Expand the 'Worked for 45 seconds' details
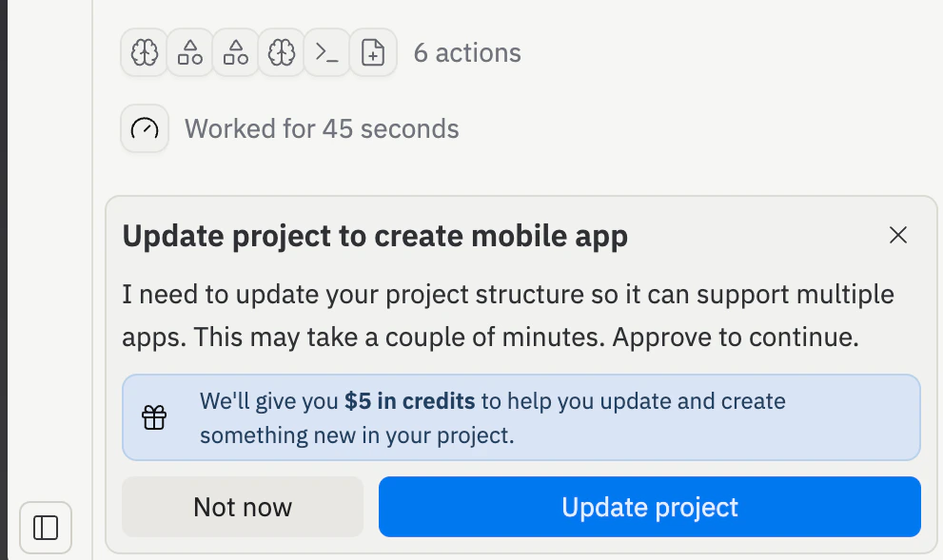The width and height of the screenshot is (943, 560). tap(322, 127)
